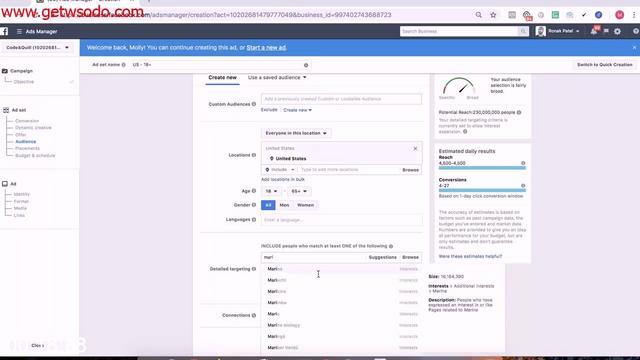The image size is (640, 360).
Task: Click the Ad set name info icon
Action: coord(124,65)
